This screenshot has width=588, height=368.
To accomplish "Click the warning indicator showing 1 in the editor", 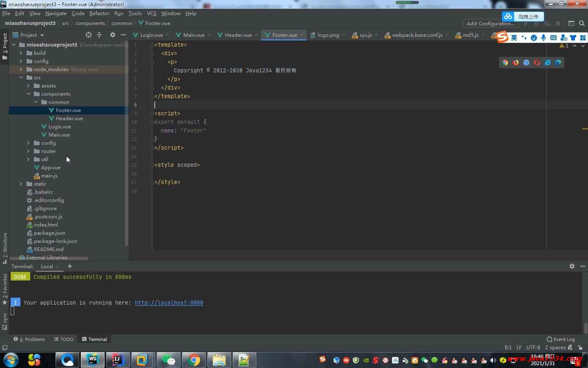I will tap(564, 46).
